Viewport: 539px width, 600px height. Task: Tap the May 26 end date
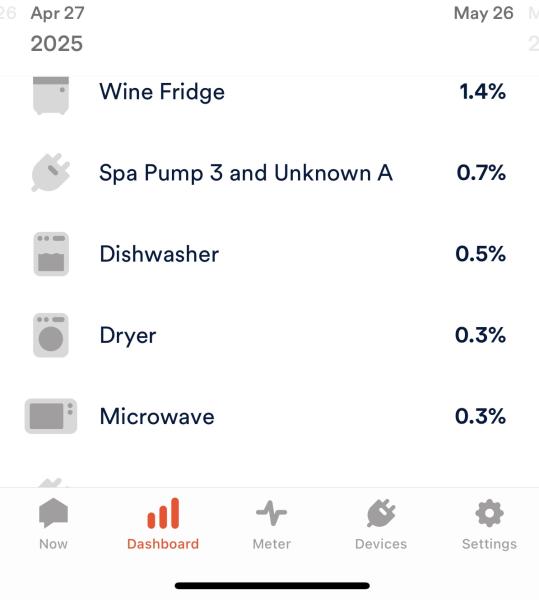[x=484, y=13]
